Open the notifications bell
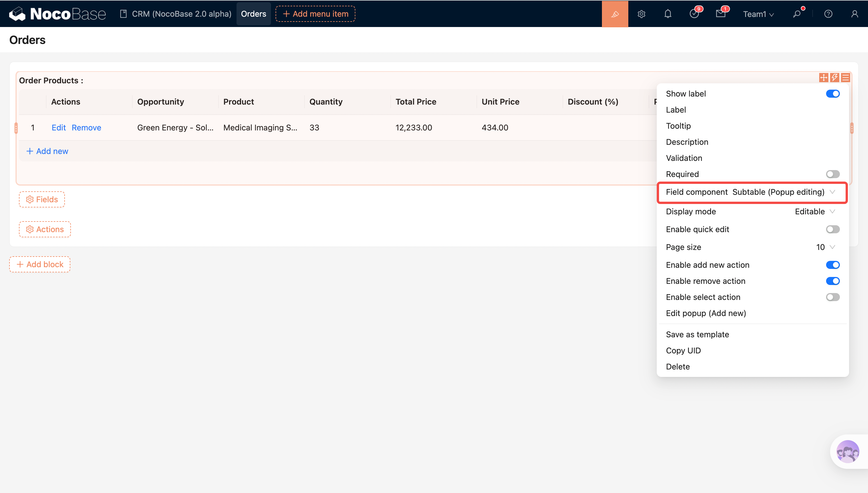This screenshot has width=868, height=493. click(x=668, y=14)
